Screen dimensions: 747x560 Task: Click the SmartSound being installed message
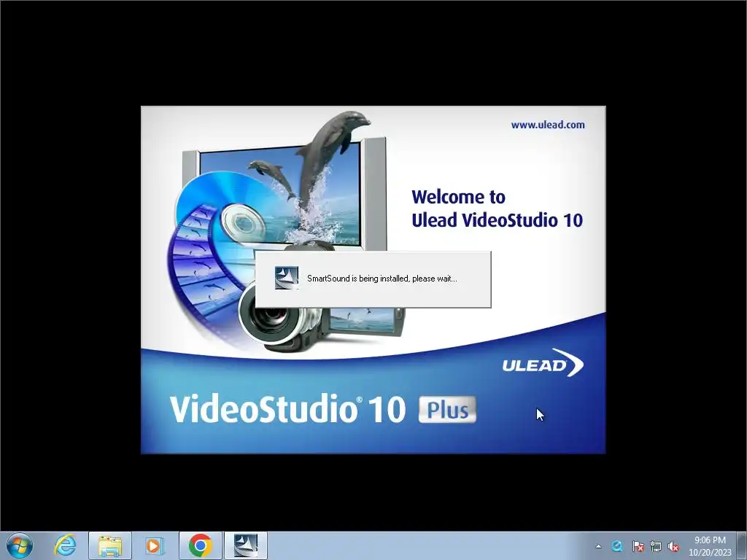coord(382,279)
